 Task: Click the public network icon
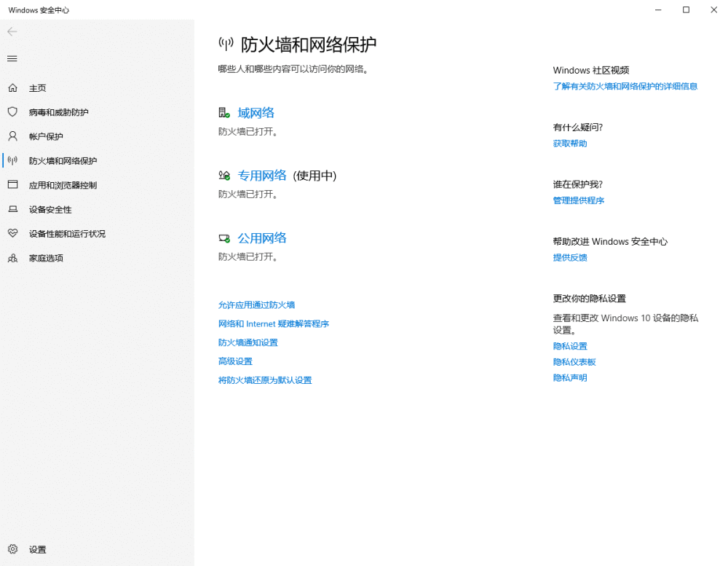click(224, 238)
